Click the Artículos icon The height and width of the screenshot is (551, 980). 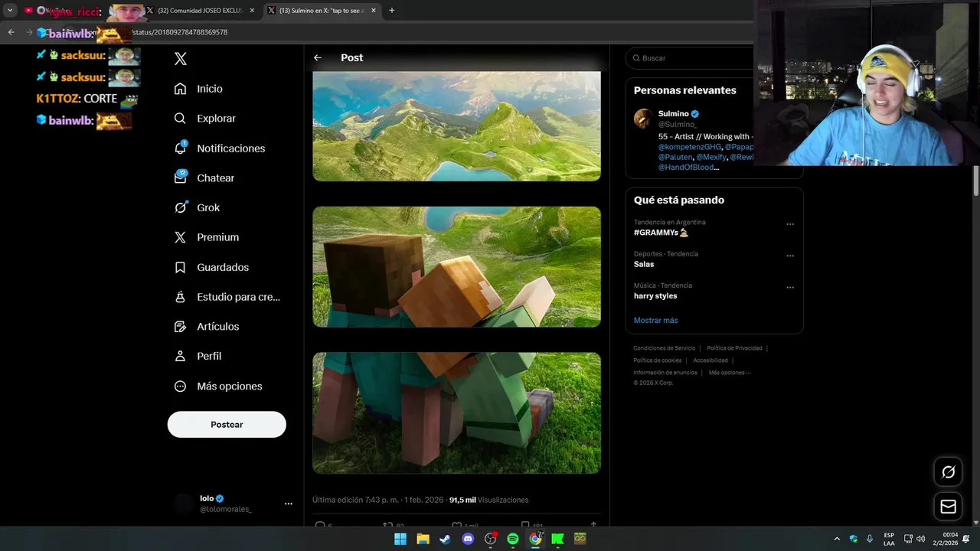click(x=180, y=327)
